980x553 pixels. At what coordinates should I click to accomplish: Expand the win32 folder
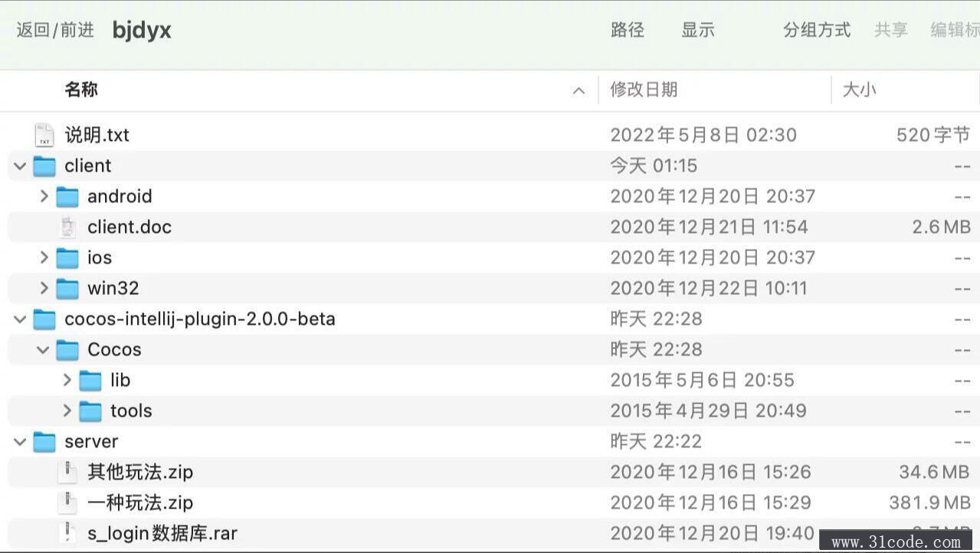pyautogui.click(x=44, y=289)
